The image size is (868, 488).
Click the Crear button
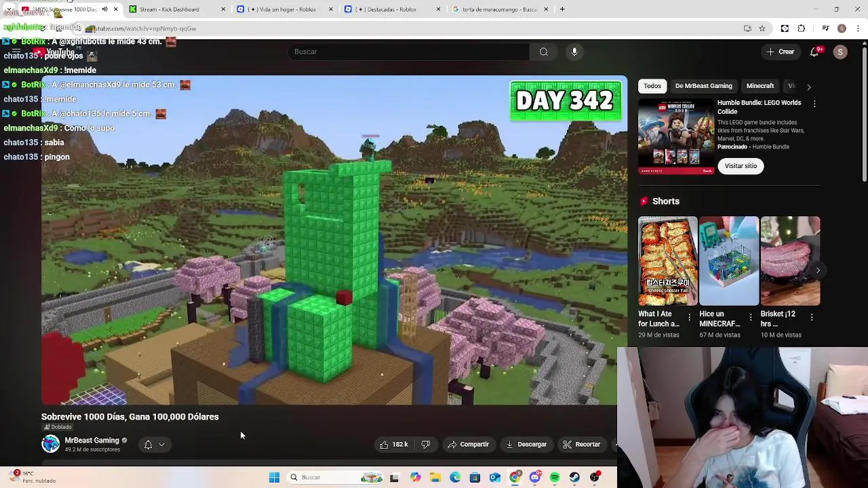tap(780, 52)
